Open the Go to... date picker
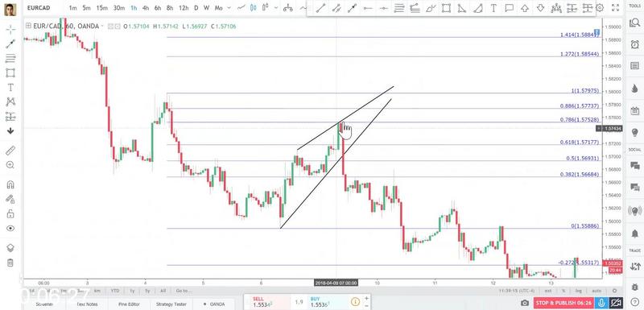This screenshot has width=644, height=310. pos(184,291)
